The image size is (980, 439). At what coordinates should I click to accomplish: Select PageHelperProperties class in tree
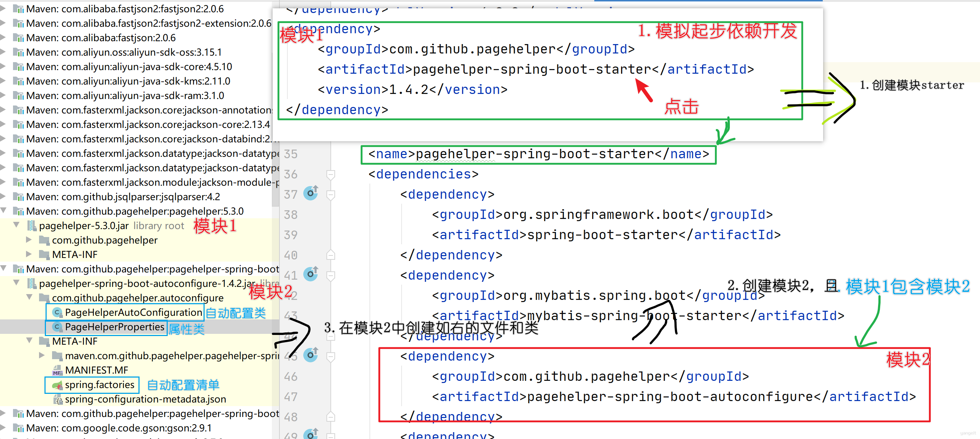pos(115,327)
